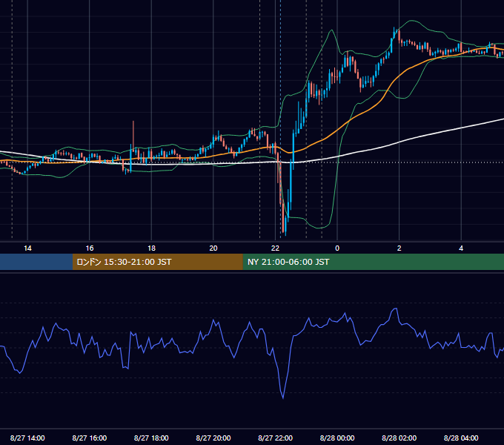Click the 8/27 20:00 date label

point(213,438)
